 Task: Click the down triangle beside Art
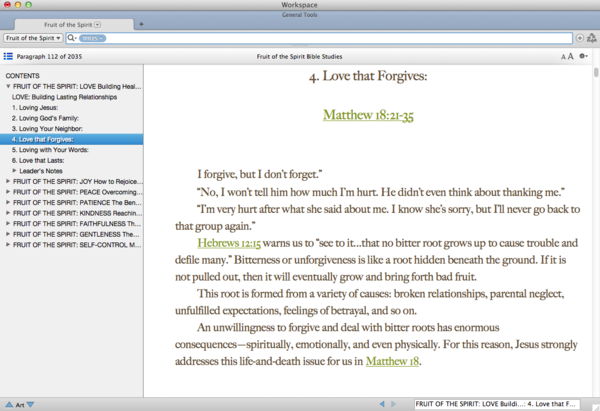coord(31,404)
